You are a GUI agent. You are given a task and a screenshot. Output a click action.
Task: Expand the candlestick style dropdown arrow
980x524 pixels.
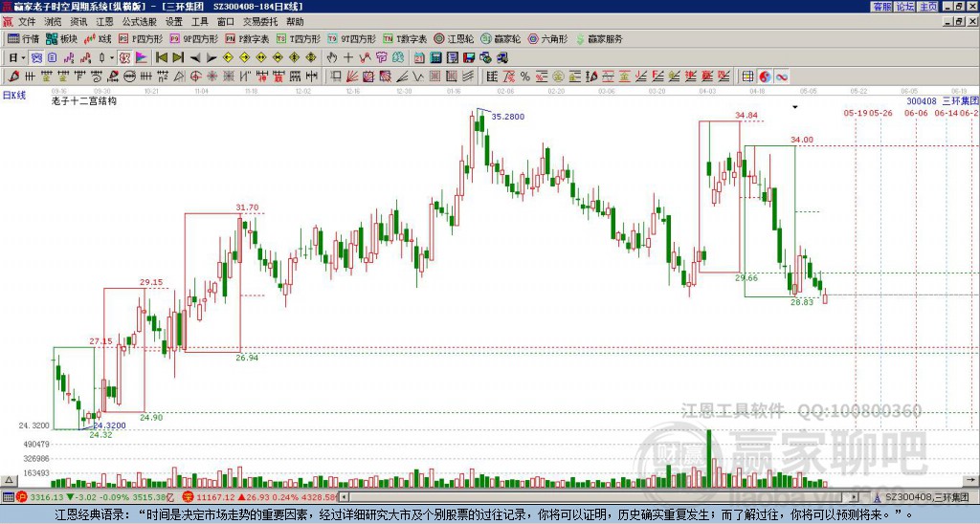coord(111,57)
